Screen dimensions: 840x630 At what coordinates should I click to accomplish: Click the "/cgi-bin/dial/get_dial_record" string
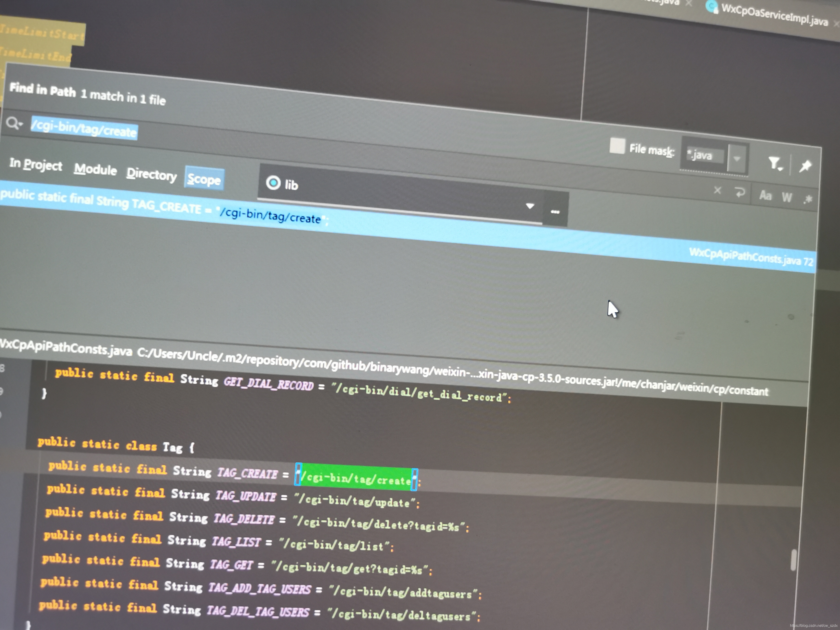coord(419,392)
